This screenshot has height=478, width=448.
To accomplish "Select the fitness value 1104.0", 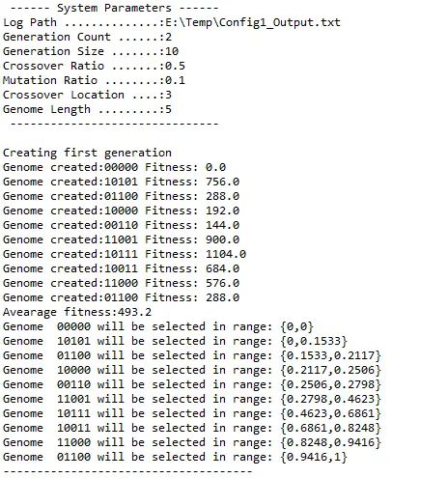I will (x=226, y=254).
